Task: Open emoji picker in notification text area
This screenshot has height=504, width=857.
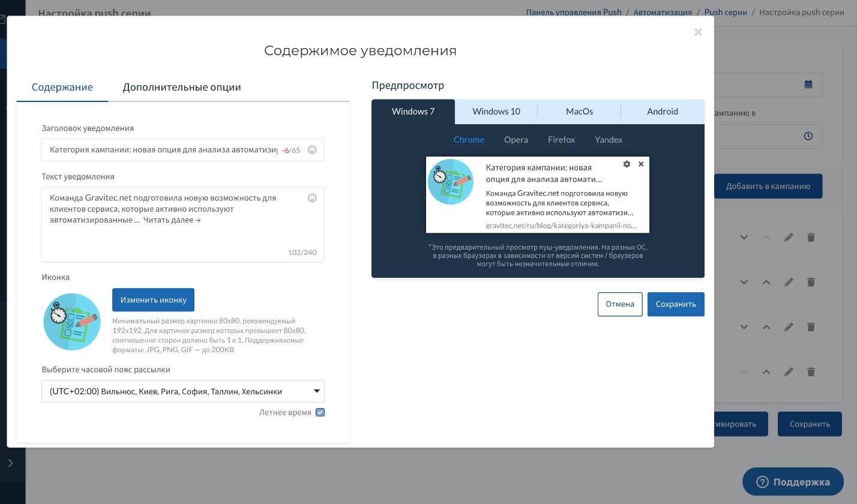Action: click(312, 198)
